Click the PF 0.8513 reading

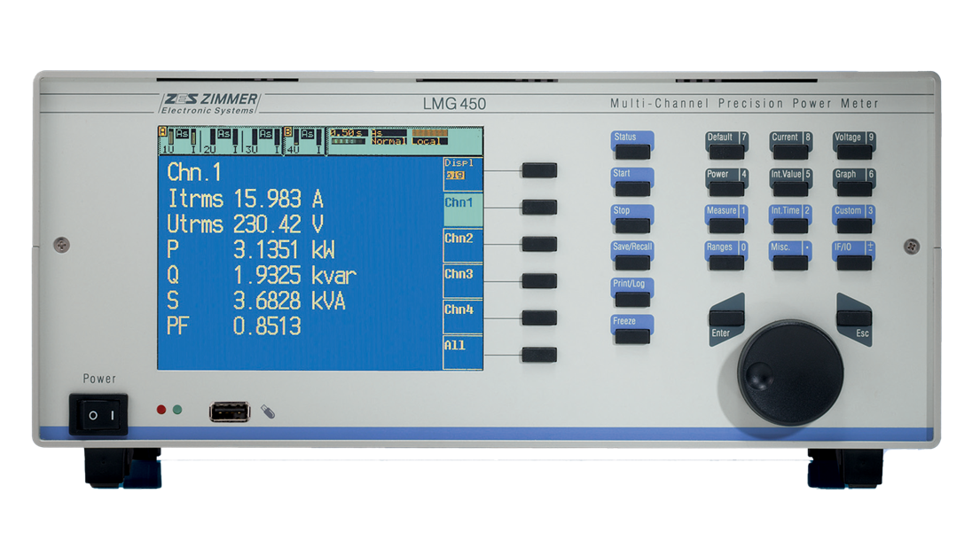pos(234,325)
